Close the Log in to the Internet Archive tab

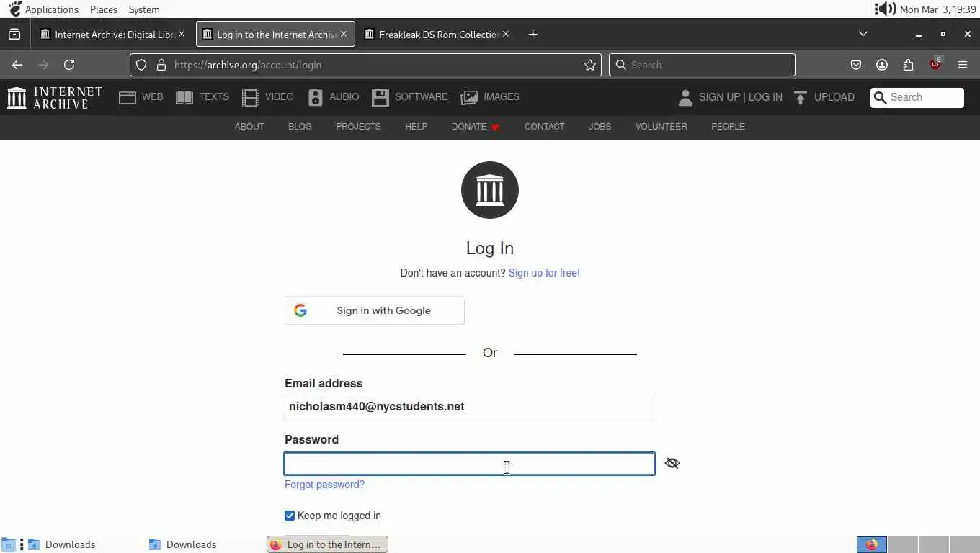click(344, 34)
